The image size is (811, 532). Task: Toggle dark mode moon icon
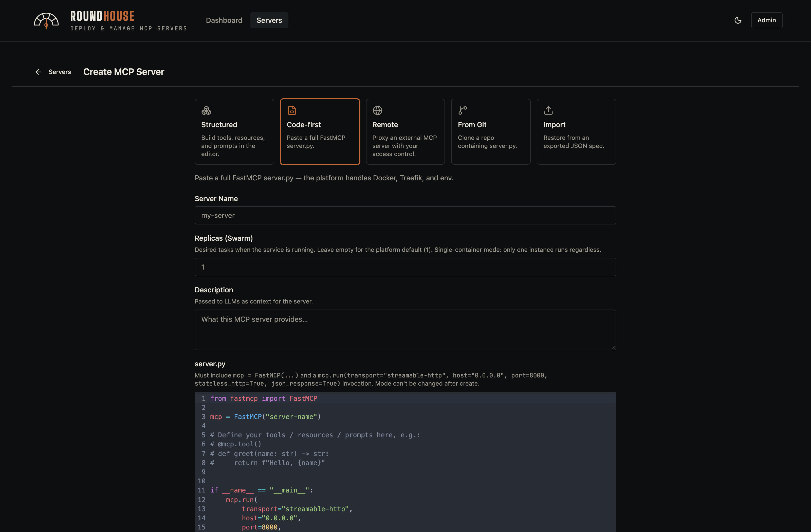pyautogui.click(x=738, y=21)
